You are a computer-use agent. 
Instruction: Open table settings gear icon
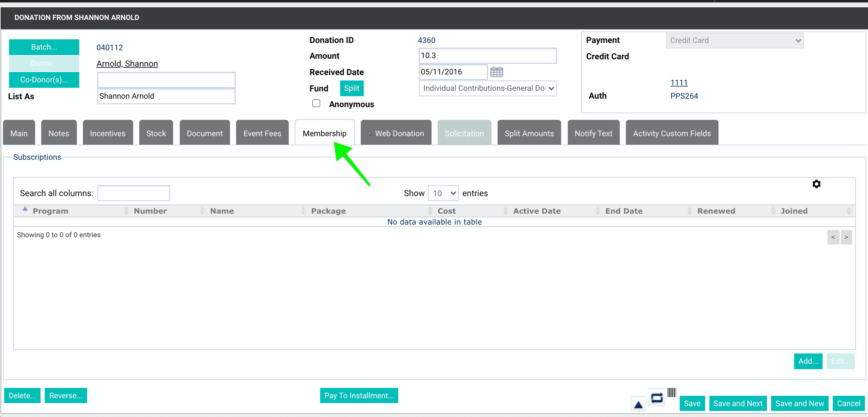[x=816, y=184]
